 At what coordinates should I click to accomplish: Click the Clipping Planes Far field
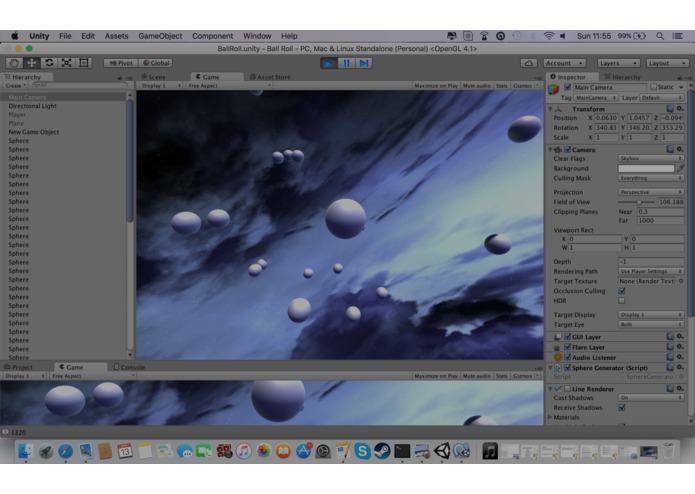pos(660,221)
